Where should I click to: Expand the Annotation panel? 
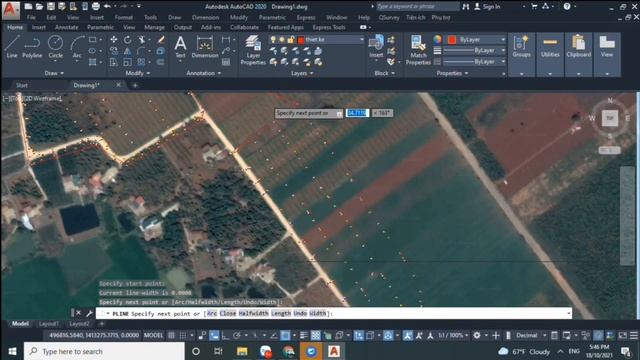pyautogui.click(x=204, y=73)
